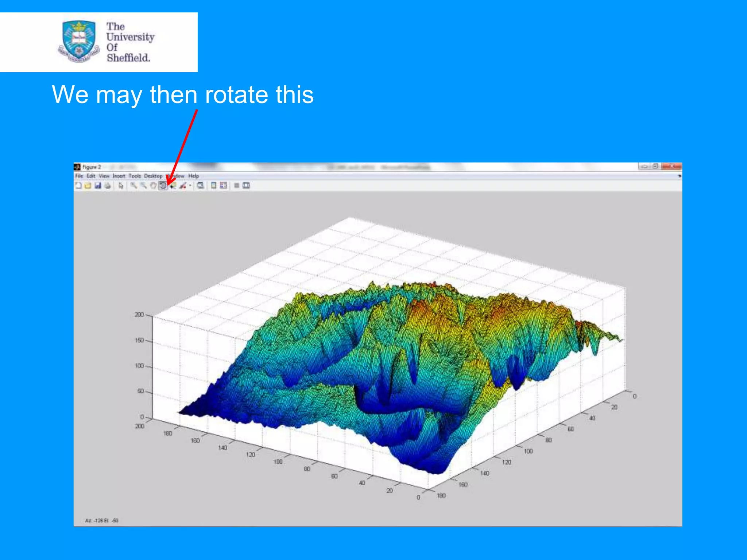747x560 pixels.
Task: Click the Insert Colorbar icon
Action: coord(214,186)
